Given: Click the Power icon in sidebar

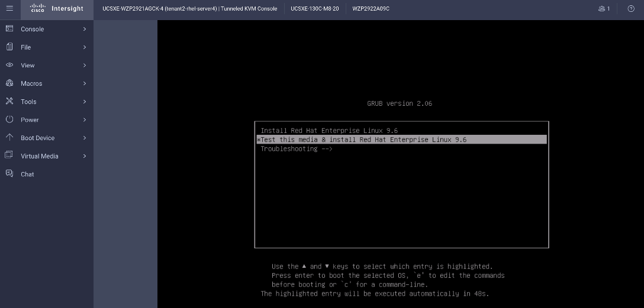Looking at the screenshot, I should pos(9,119).
